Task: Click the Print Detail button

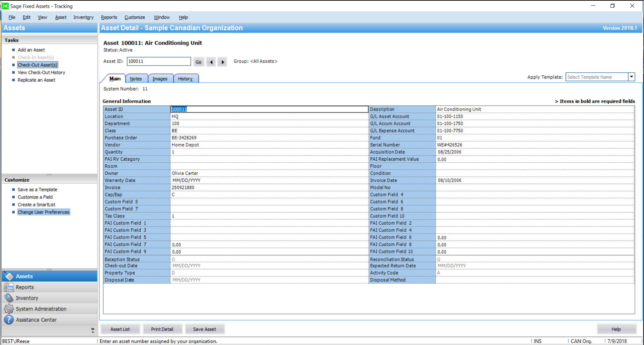Action: (x=162, y=329)
